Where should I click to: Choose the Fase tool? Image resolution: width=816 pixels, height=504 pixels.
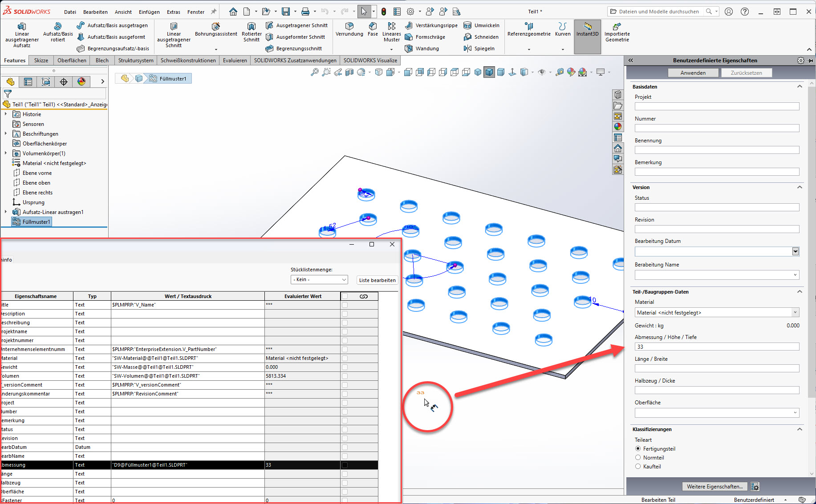(x=373, y=29)
